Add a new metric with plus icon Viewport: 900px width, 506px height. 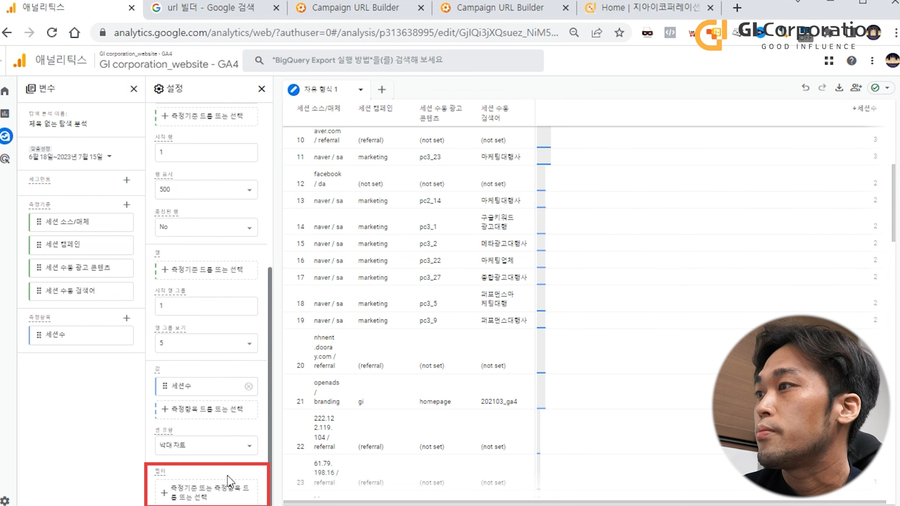127,318
